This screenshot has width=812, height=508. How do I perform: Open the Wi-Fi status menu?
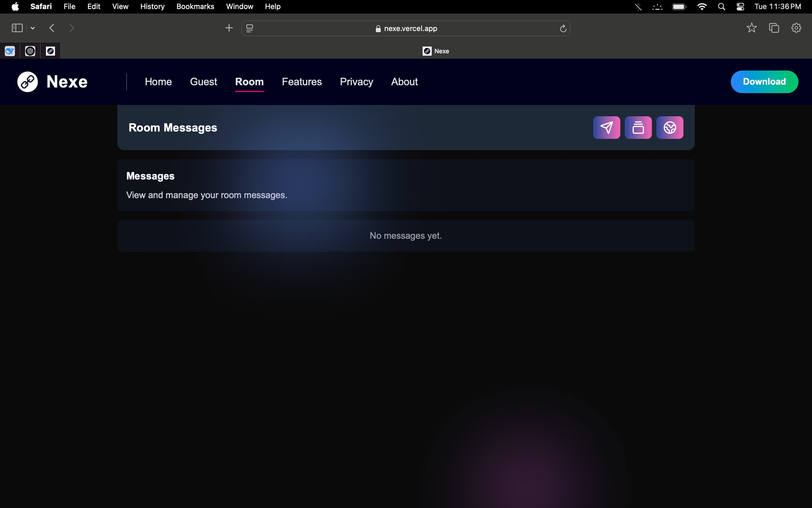pos(702,7)
